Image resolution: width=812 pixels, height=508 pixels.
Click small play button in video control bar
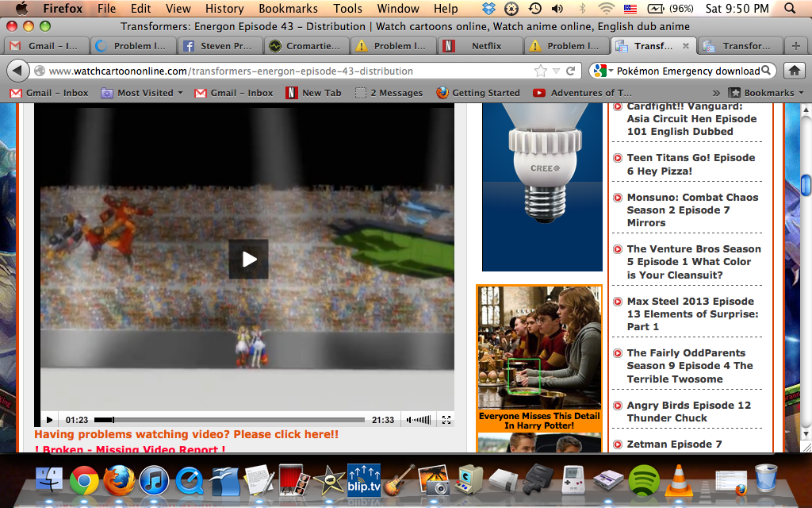[x=49, y=420]
